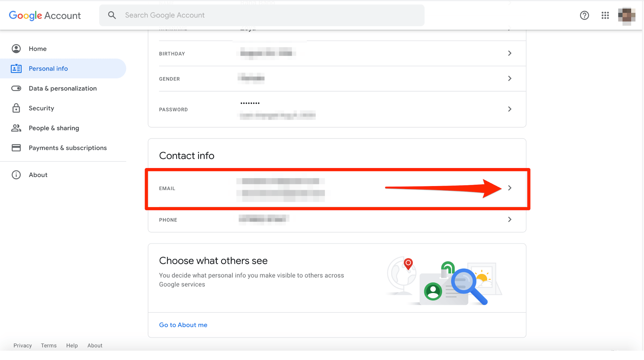644x360 pixels.
Task: Click the Help footer link
Action: pyautogui.click(x=72, y=346)
